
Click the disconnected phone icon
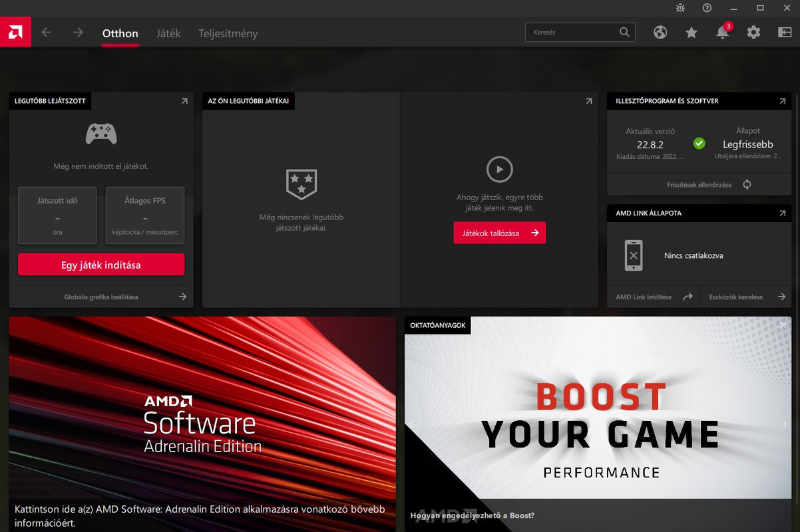coord(634,255)
